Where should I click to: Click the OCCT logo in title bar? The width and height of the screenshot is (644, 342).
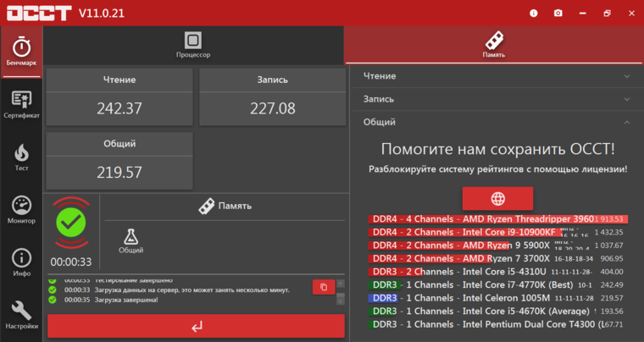pyautogui.click(x=39, y=14)
